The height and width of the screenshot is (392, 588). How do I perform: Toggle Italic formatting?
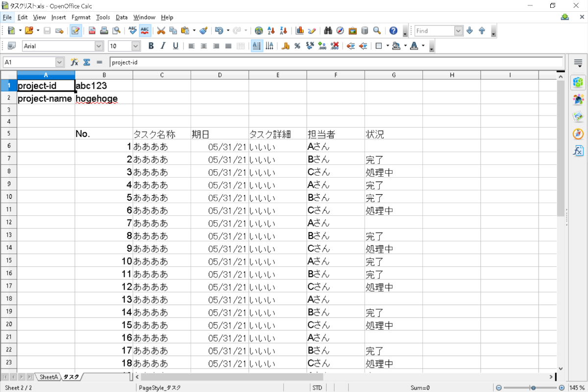pos(163,46)
